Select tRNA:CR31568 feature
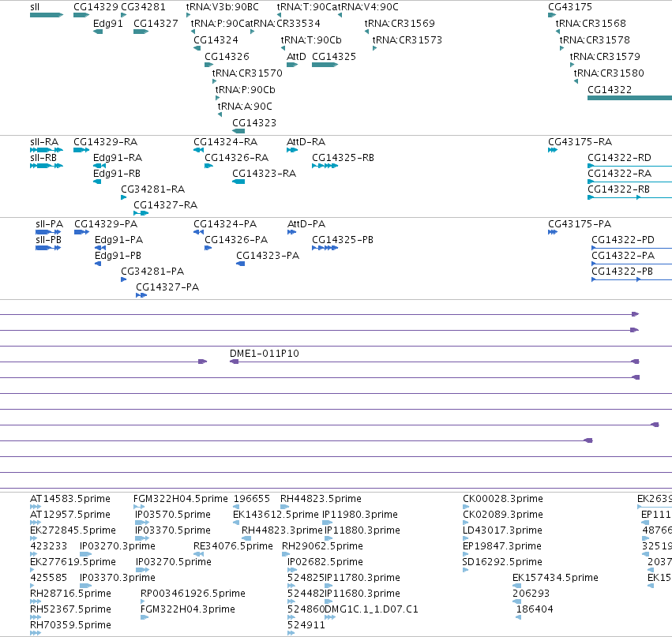 pos(557,32)
